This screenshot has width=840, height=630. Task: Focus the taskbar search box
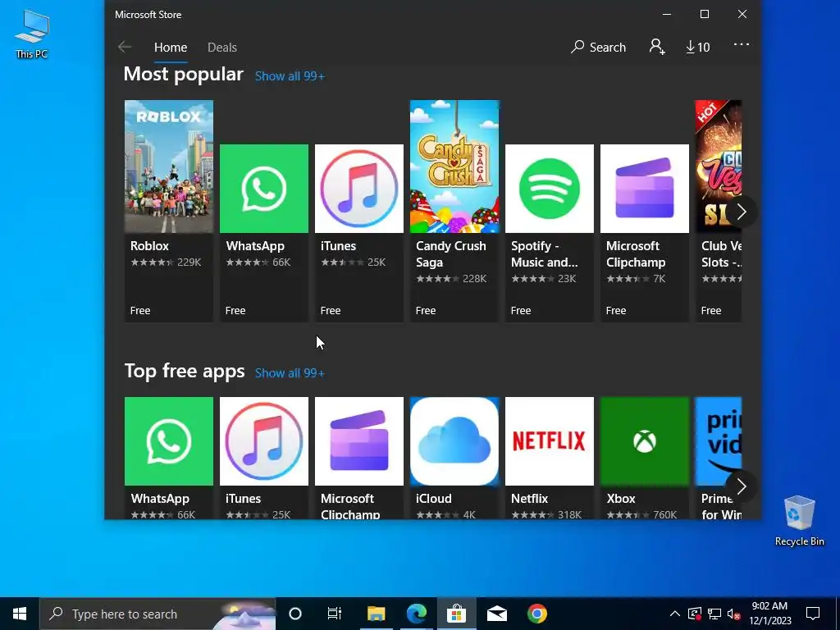click(157, 614)
